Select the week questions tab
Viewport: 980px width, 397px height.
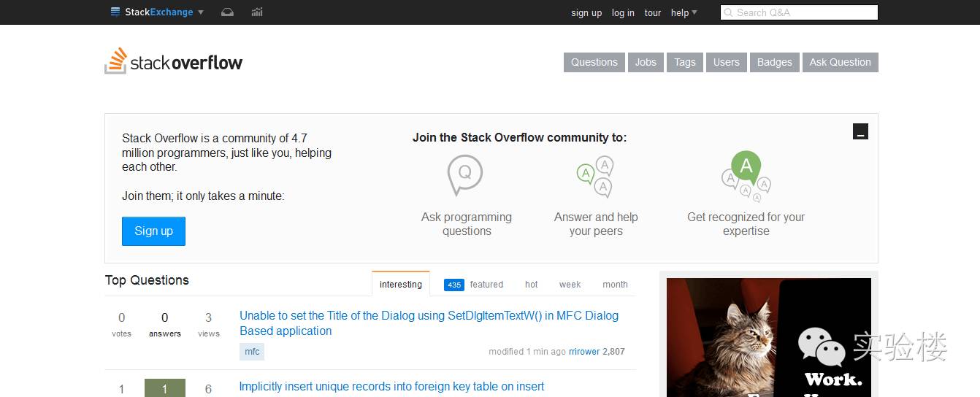[570, 285]
